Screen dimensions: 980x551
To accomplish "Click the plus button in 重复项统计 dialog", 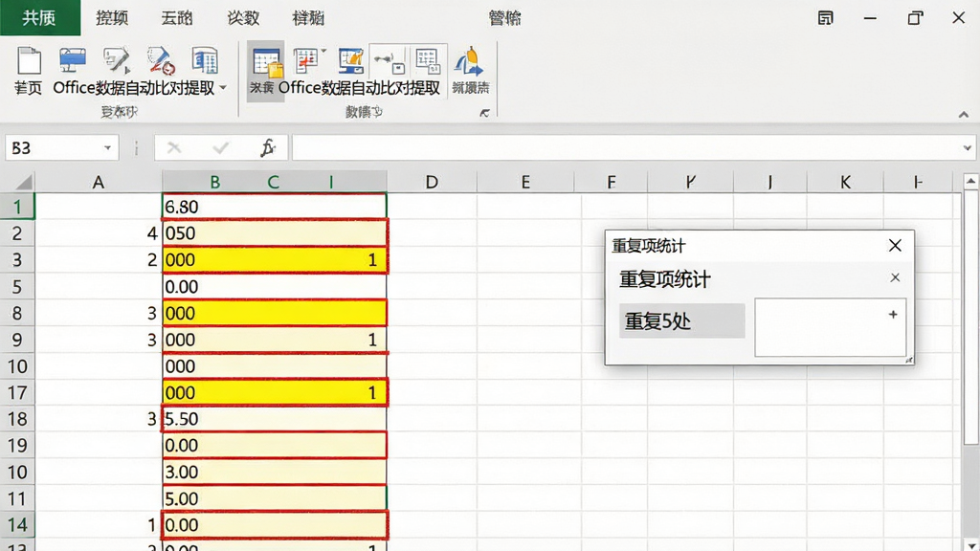I will (893, 314).
